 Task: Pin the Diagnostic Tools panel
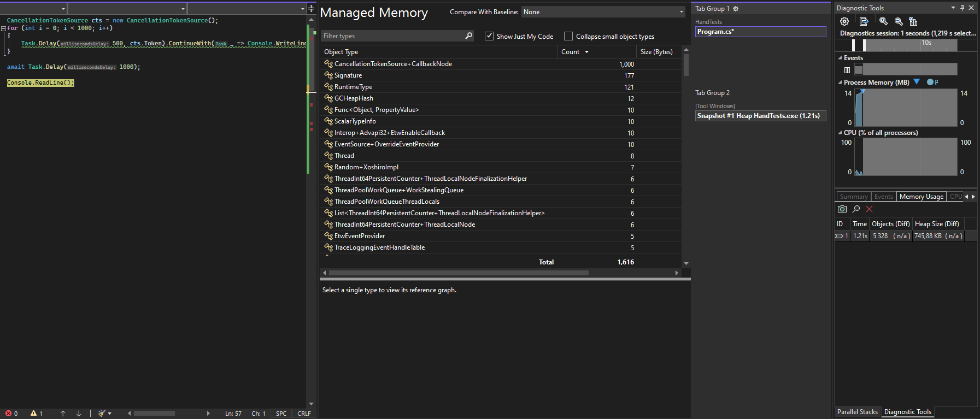963,8
